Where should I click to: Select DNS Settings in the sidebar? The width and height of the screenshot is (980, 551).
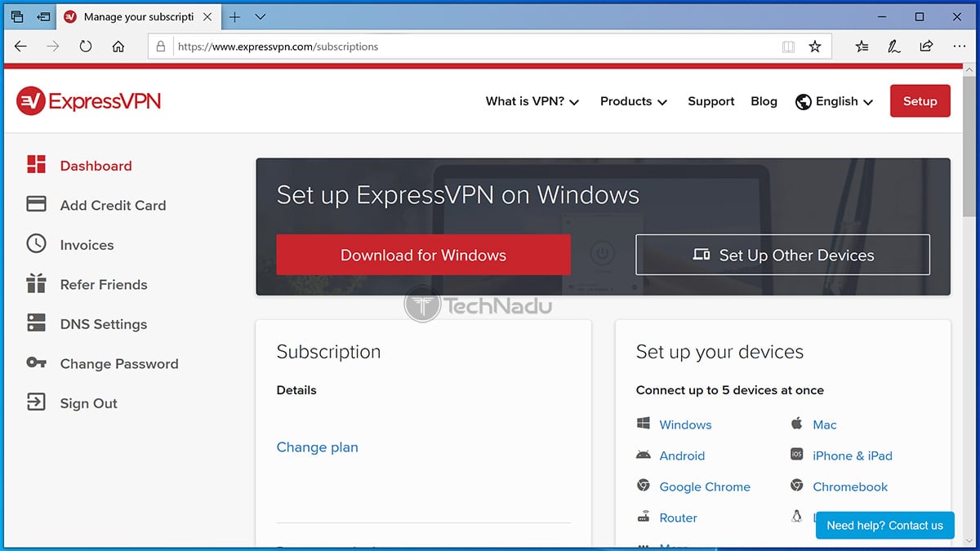(x=104, y=324)
